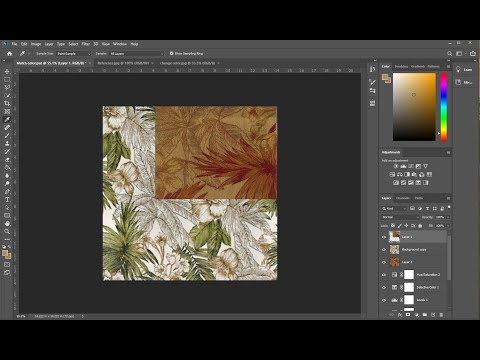Click the Layer 1 thumbnail in Layers panel

(395, 237)
